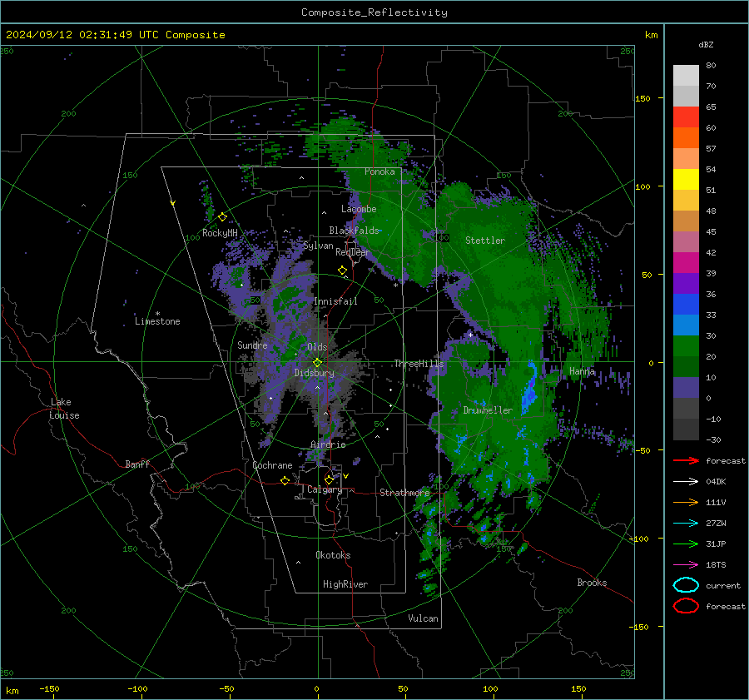Click the Lake Louise label
This screenshot has height=700, width=749.
[64, 409]
